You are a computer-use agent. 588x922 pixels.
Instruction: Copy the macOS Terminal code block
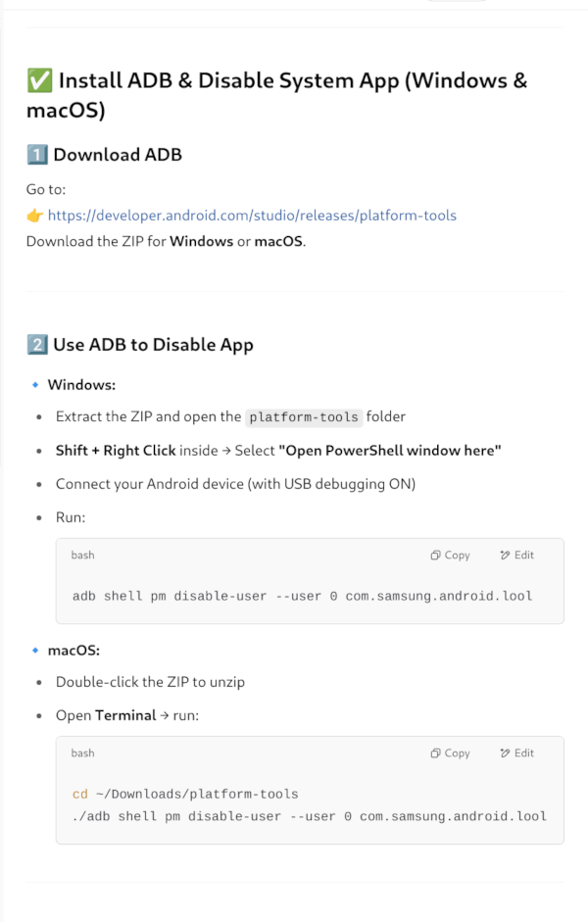[x=450, y=753]
